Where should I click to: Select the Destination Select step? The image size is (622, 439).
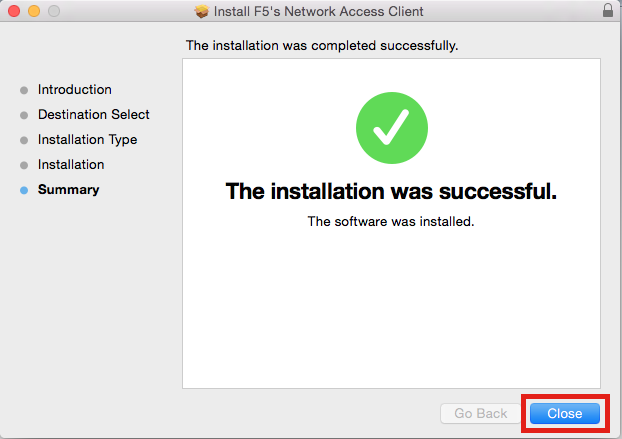point(94,115)
